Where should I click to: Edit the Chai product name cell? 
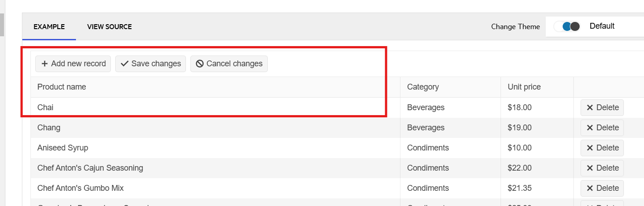point(46,107)
